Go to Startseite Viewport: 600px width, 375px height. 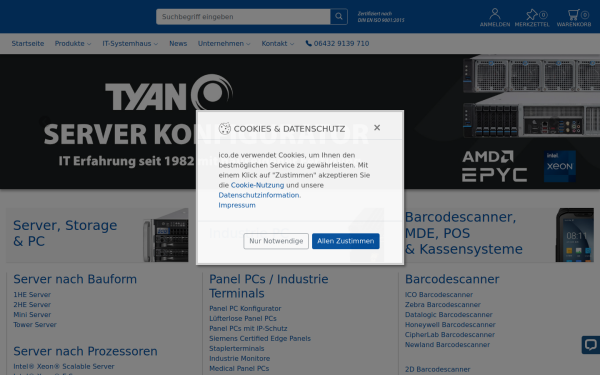28,44
